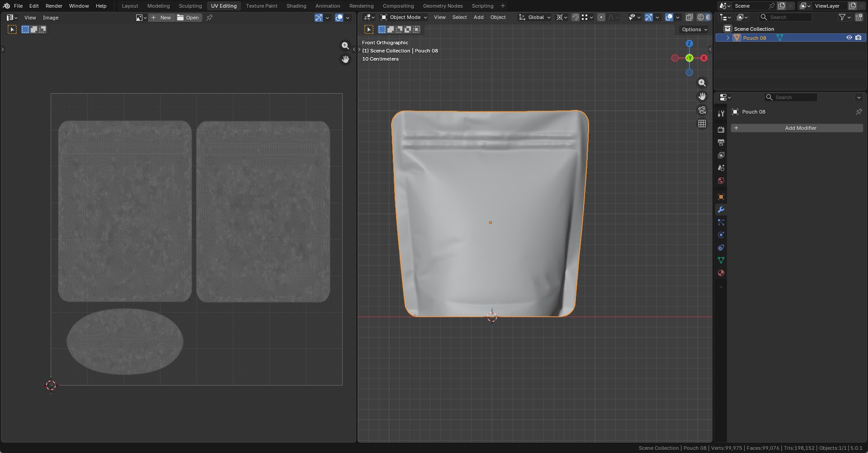Open the Scene properties tab
This screenshot has height=453, width=868.
pyautogui.click(x=721, y=168)
